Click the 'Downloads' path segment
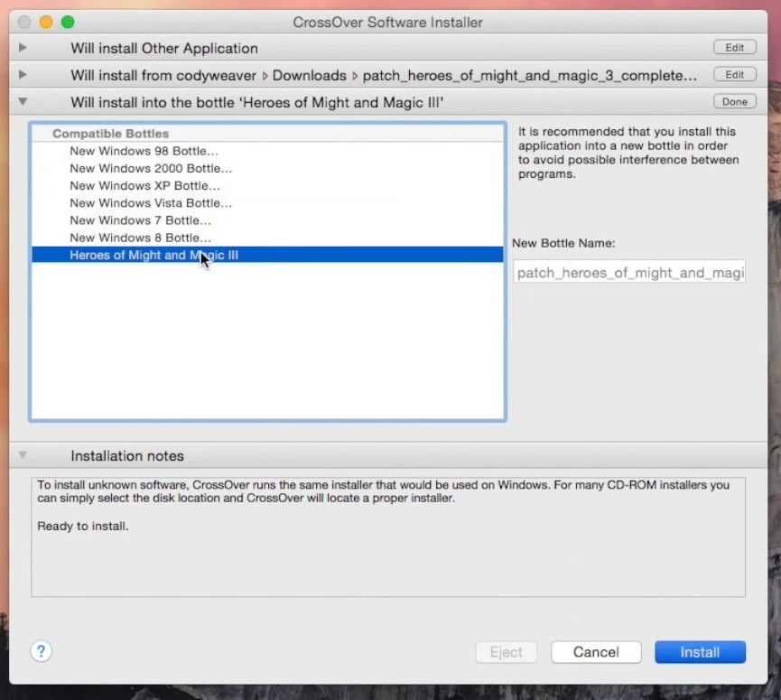The width and height of the screenshot is (781, 700). click(x=310, y=75)
